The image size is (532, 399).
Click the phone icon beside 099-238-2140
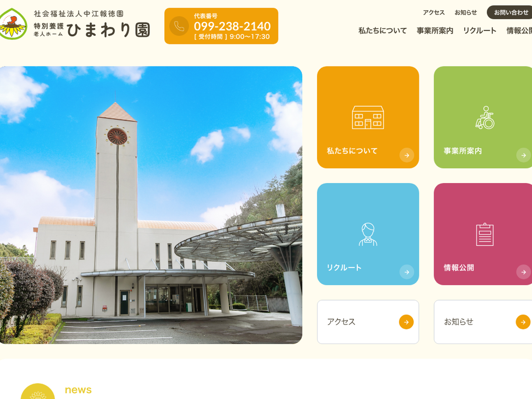[179, 26]
